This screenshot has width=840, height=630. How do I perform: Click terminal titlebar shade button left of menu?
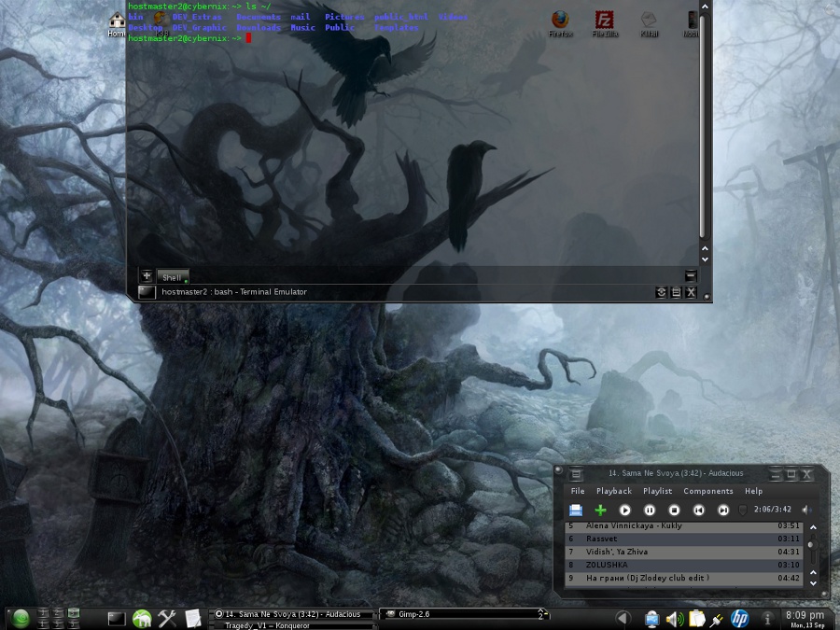[661, 292]
